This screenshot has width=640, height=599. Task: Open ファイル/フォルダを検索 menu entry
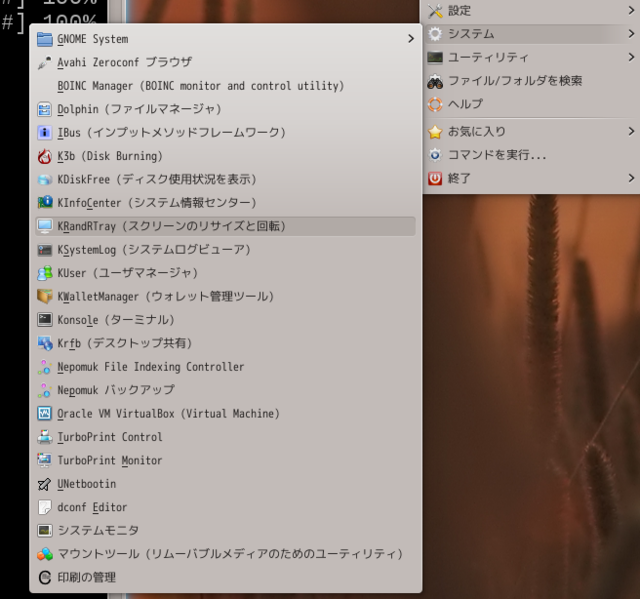click(531, 81)
